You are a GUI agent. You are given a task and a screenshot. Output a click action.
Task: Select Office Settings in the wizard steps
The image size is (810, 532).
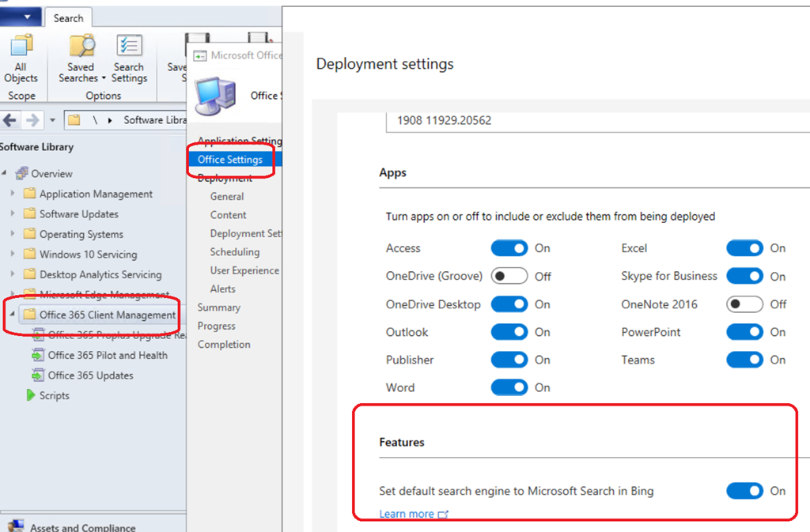[230, 160]
